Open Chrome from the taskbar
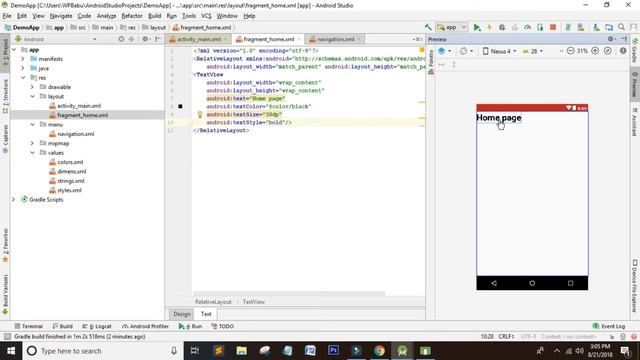The width and height of the screenshot is (640, 360). (x=379, y=351)
